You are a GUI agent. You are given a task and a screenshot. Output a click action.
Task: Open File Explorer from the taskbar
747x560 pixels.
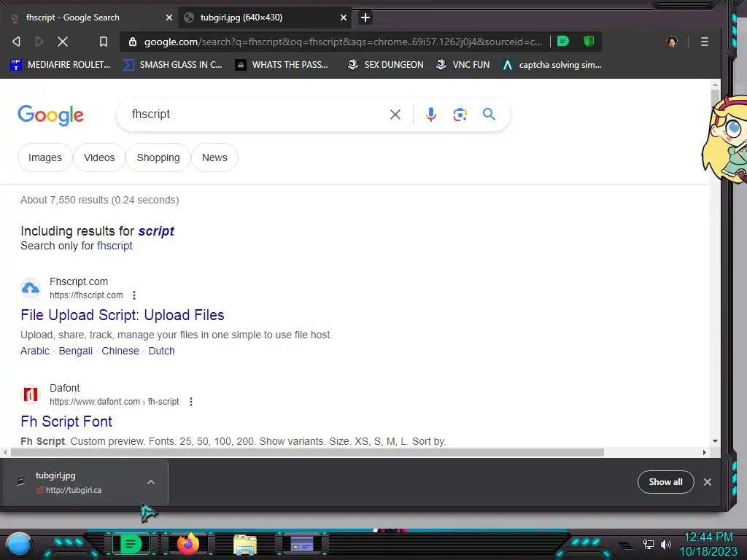pyautogui.click(x=245, y=545)
